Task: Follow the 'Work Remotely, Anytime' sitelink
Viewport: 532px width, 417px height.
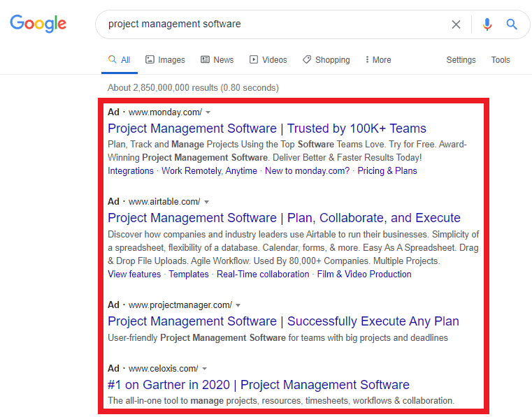Action: coord(209,171)
